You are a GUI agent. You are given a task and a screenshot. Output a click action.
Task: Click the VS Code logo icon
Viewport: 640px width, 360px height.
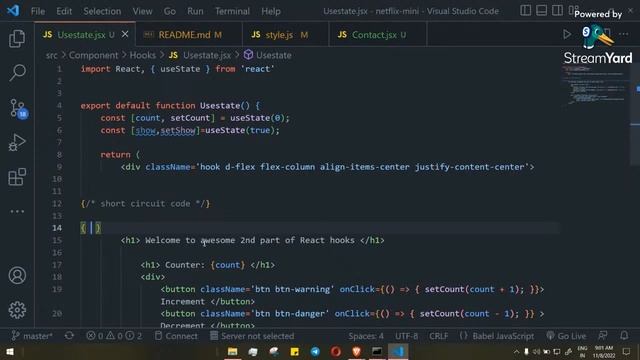pyautogui.click(x=13, y=11)
